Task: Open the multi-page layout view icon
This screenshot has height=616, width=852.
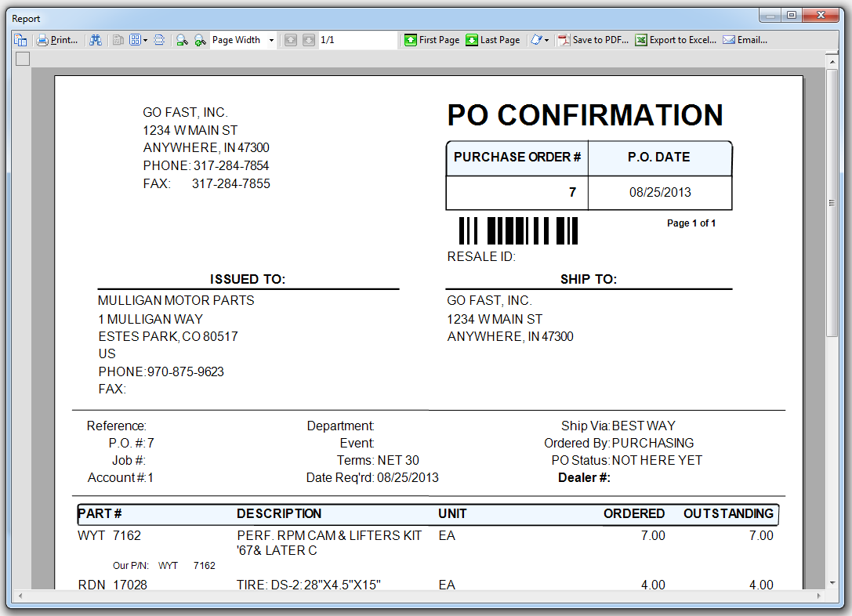Action: [x=136, y=40]
